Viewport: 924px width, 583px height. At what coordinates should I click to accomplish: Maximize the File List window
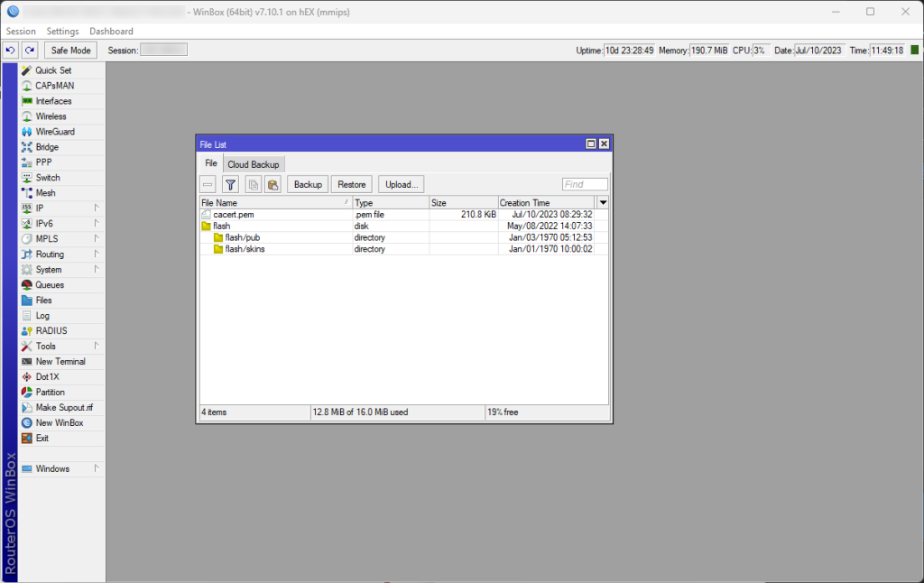pos(591,143)
